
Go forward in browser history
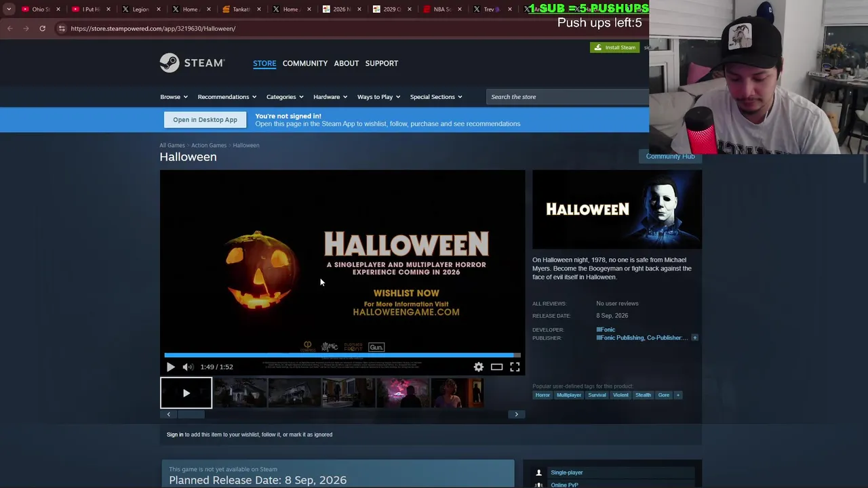tap(26, 28)
